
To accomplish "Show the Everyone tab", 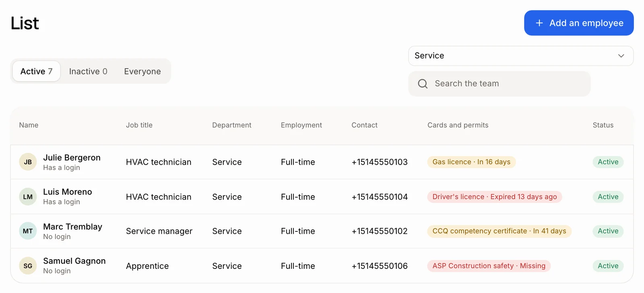I will (142, 71).
